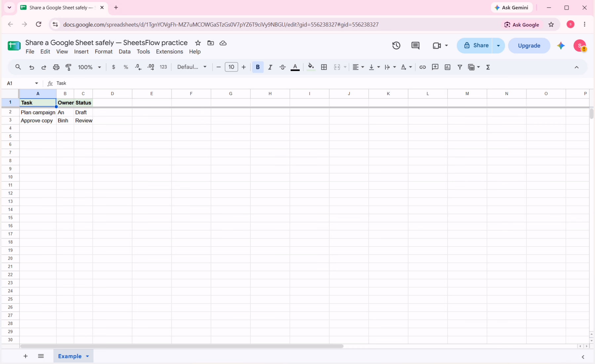Image resolution: width=595 pixels, height=364 pixels.
Task: Click Ask Google in address bar
Action: coord(522,24)
